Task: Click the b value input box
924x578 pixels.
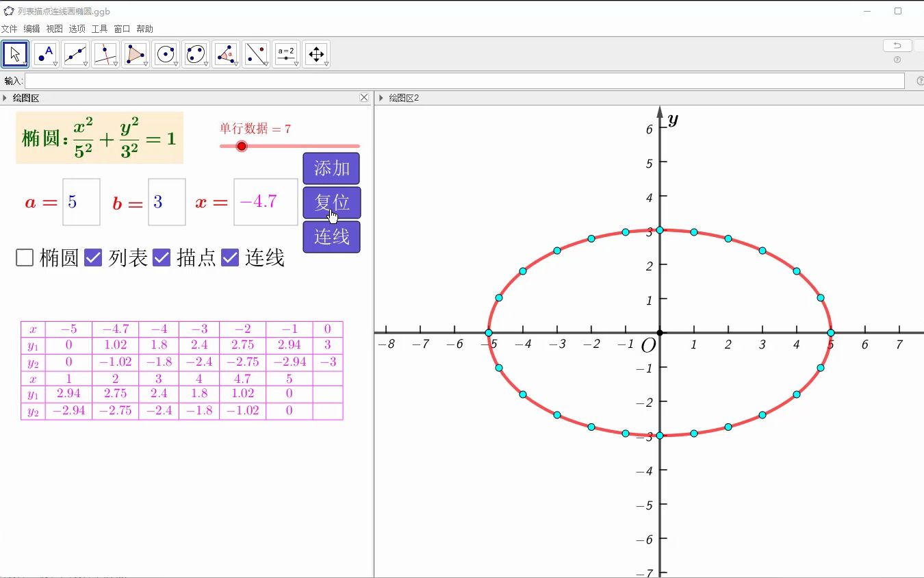Action: 167,202
